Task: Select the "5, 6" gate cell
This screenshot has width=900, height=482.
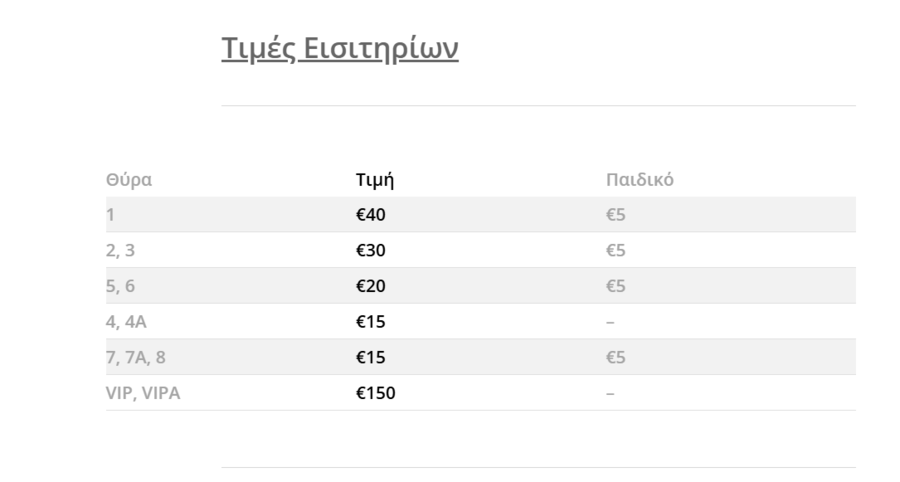Action: click(x=120, y=286)
